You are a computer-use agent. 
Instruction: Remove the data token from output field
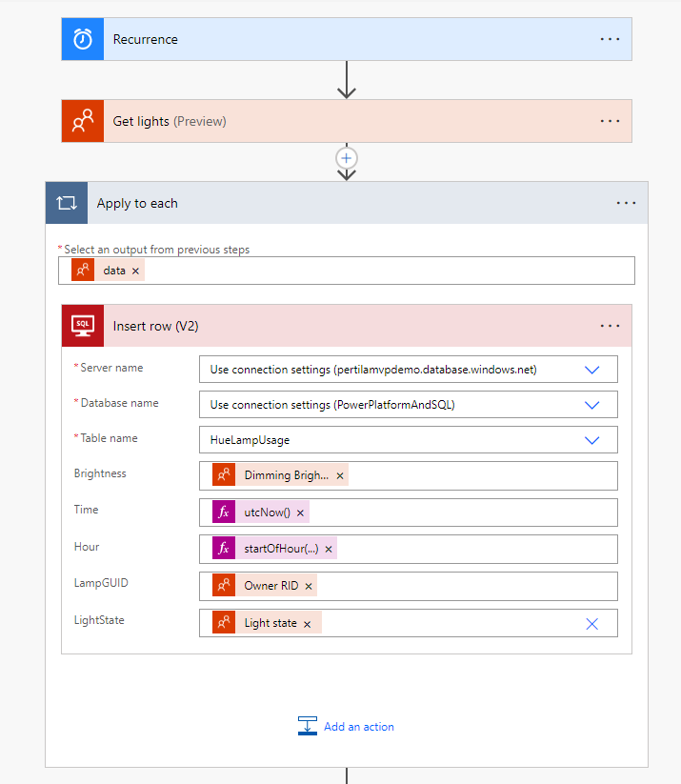tap(135, 271)
